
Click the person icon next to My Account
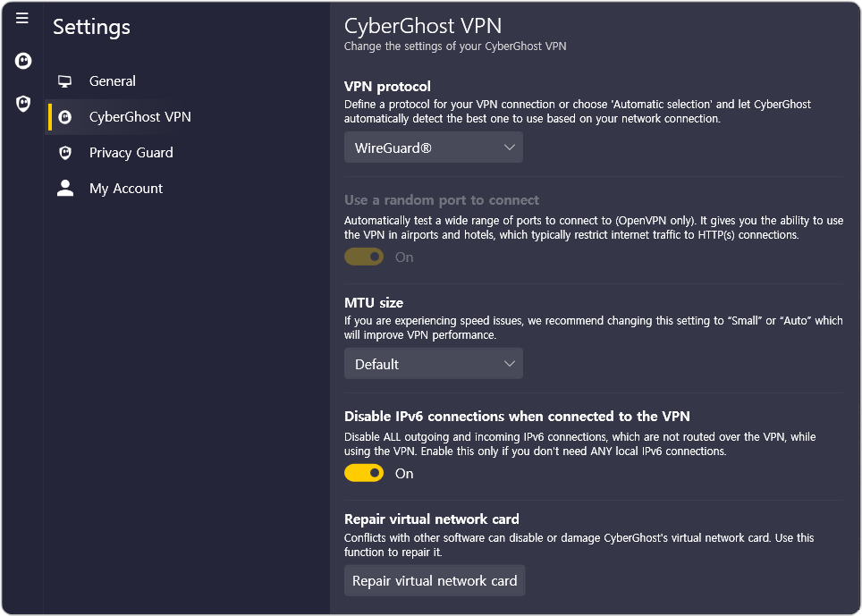[x=64, y=188]
